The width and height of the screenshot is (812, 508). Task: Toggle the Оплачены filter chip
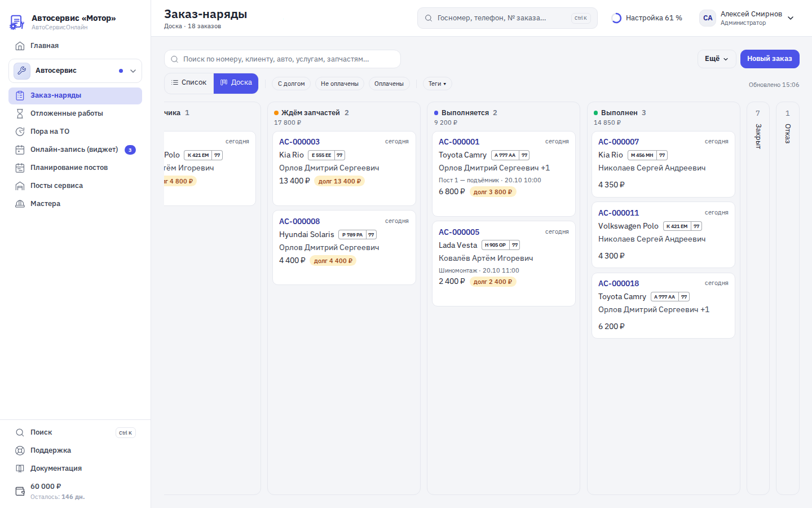[389, 84]
